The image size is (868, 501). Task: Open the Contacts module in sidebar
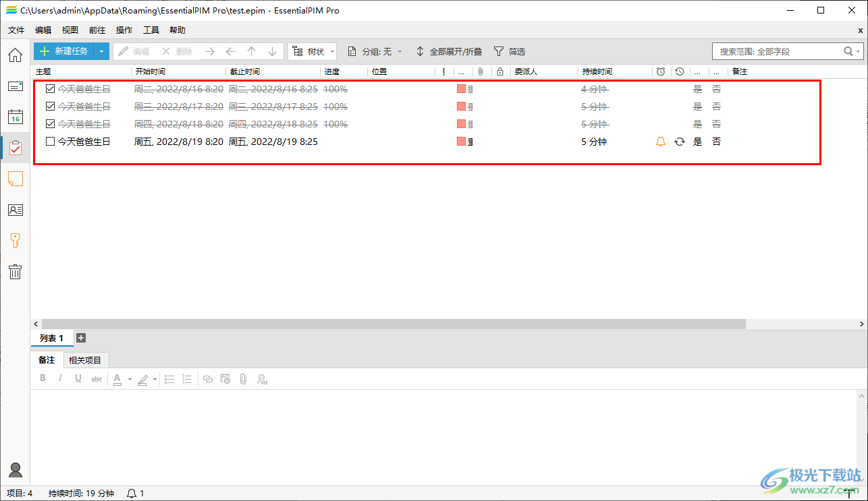(15, 210)
